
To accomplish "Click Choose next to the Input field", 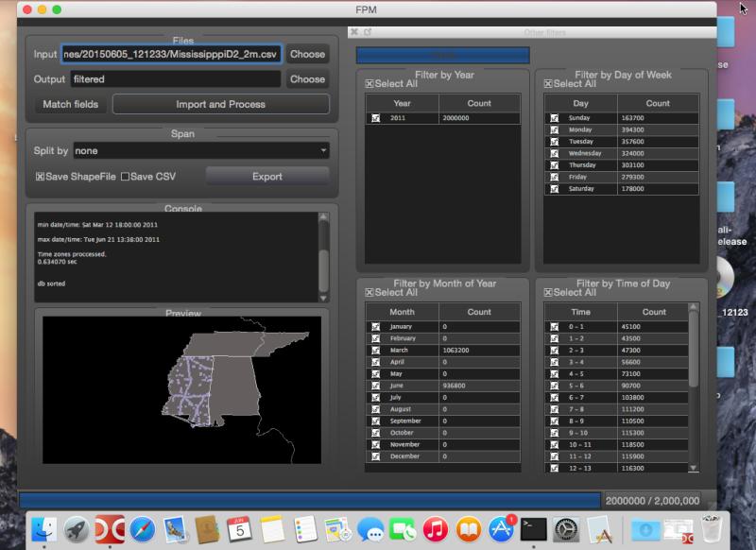I will tap(308, 54).
